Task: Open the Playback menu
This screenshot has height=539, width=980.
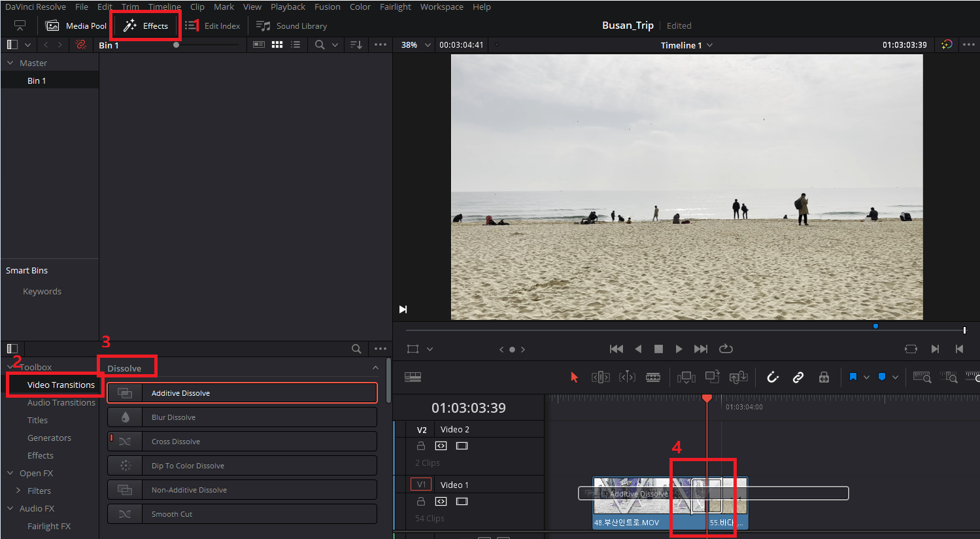Action: tap(288, 7)
